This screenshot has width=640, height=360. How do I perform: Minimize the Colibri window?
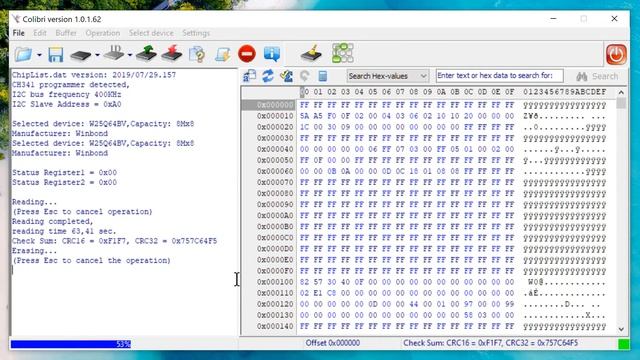point(553,19)
